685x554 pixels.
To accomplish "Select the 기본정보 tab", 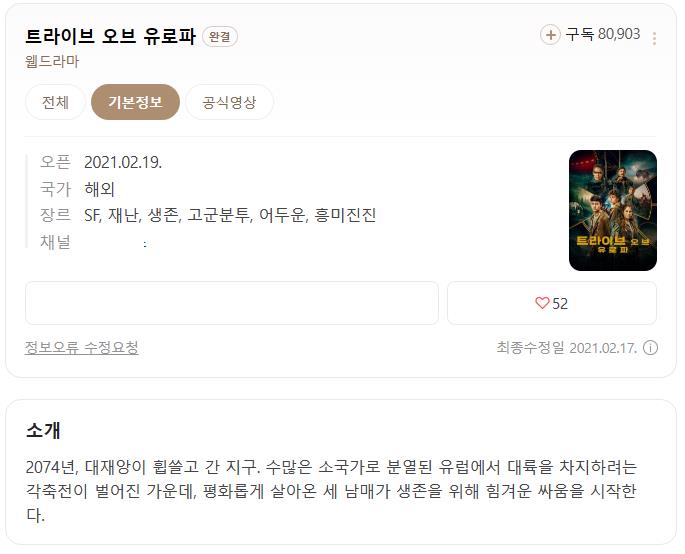I will pyautogui.click(x=135, y=102).
